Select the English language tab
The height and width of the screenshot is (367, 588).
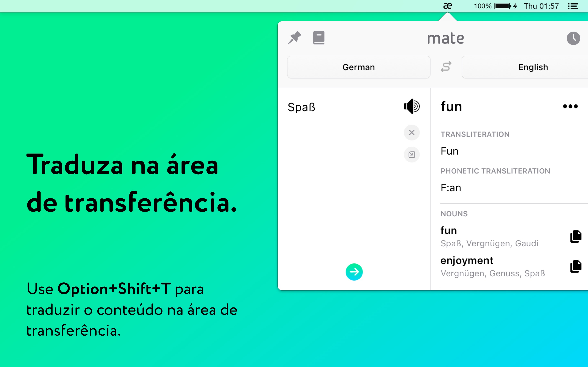(532, 67)
